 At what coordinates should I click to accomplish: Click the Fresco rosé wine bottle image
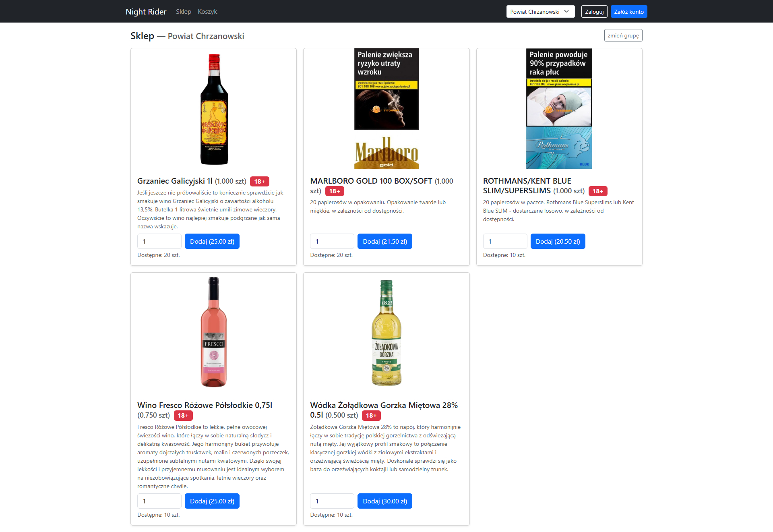[x=214, y=332]
